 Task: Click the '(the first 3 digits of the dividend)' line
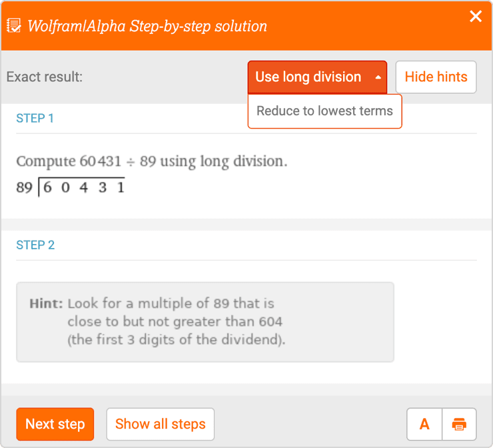coord(176,340)
